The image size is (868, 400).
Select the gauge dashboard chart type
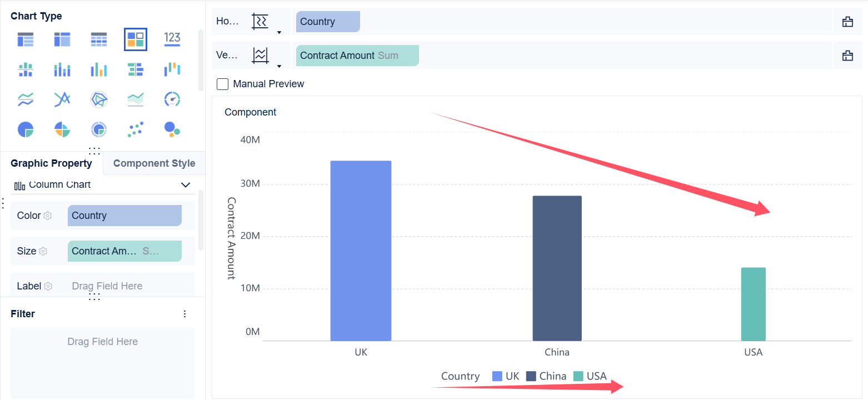172,99
